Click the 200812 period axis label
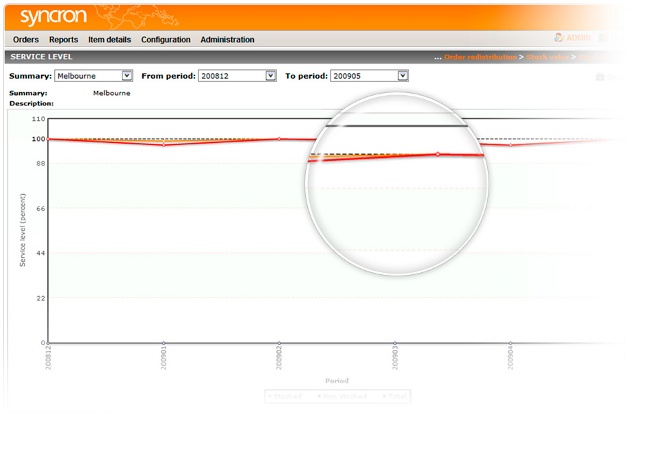650x450 pixels. [x=48, y=358]
